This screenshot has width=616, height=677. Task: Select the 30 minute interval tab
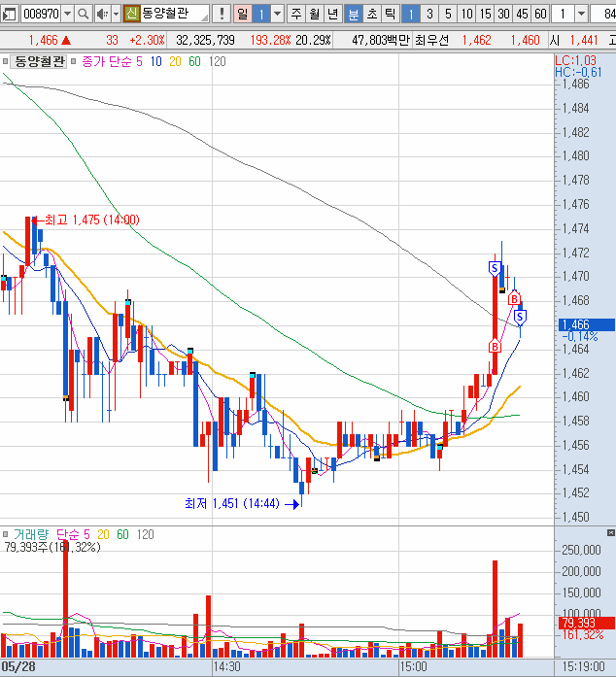502,14
